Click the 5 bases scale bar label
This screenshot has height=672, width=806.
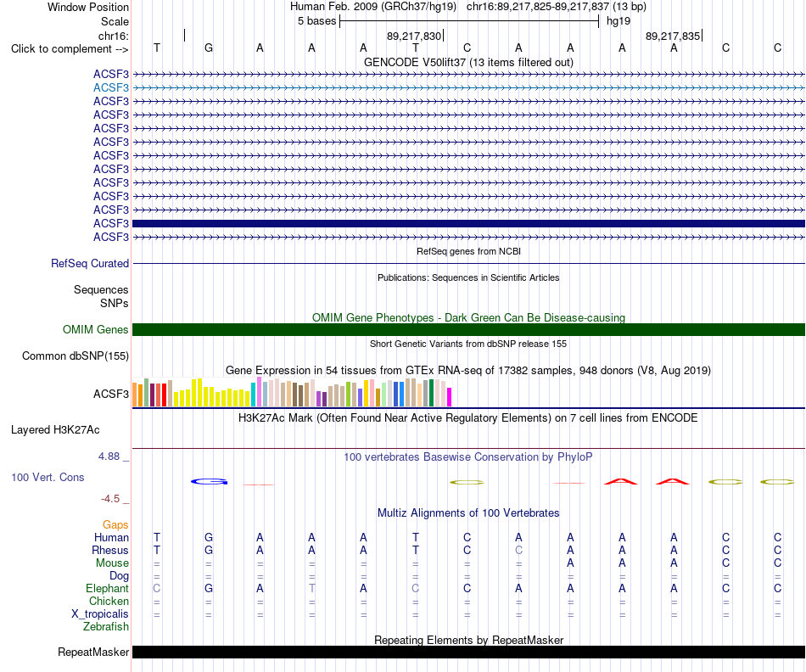click(316, 21)
